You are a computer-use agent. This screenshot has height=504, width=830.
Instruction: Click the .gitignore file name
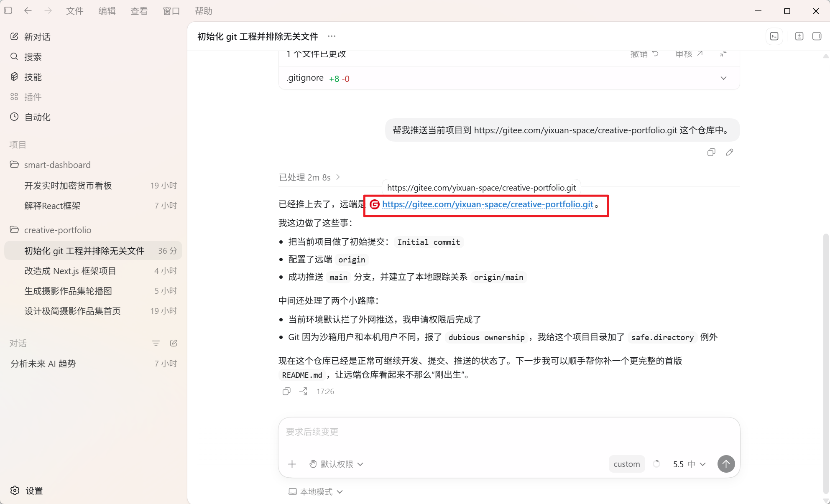click(305, 78)
